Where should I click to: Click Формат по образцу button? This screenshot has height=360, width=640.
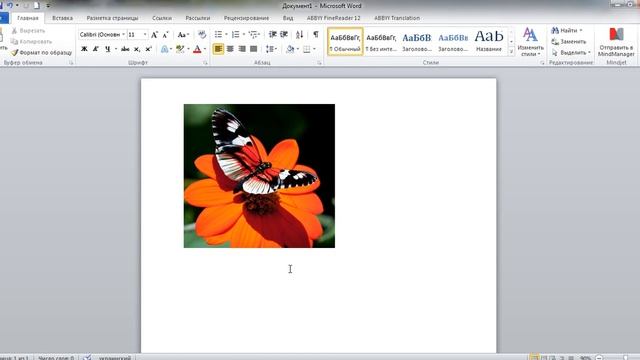(x=41, y=53)
